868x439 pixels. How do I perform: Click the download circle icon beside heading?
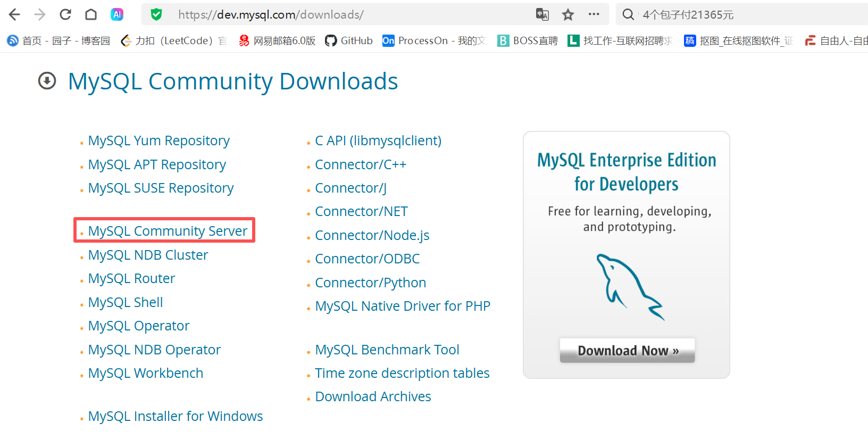[47, 81]
